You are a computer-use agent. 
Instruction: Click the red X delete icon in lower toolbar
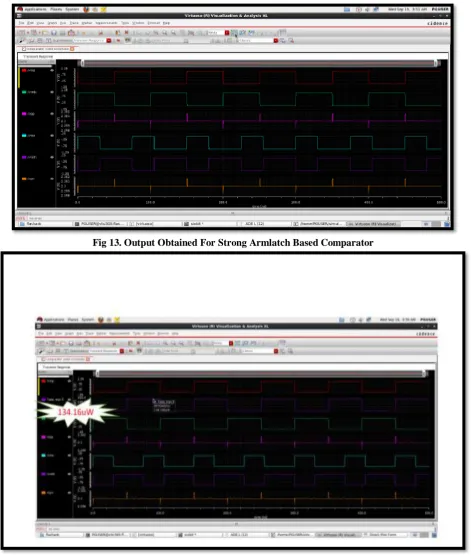(x=138, y=343)
